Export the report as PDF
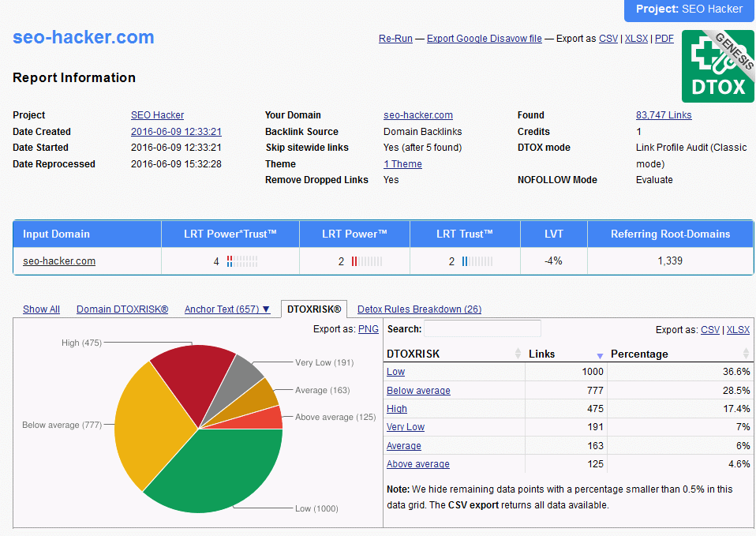 tap(664, 39)
